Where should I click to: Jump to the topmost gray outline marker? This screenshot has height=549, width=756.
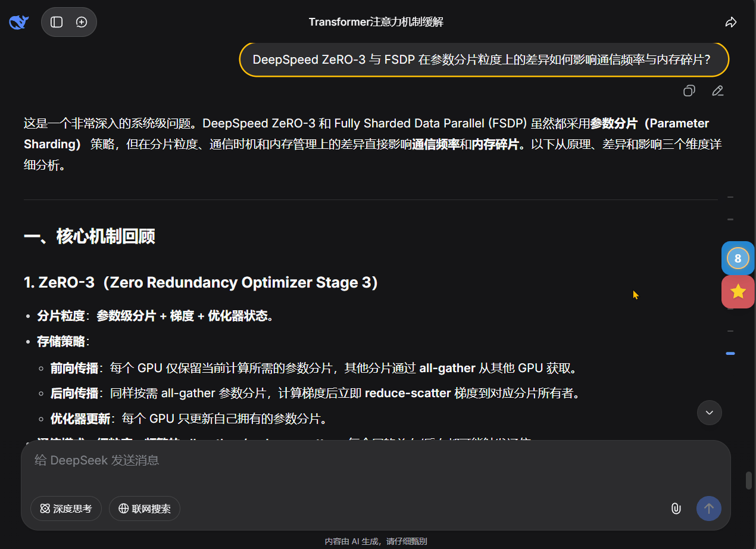click(730, 197)
